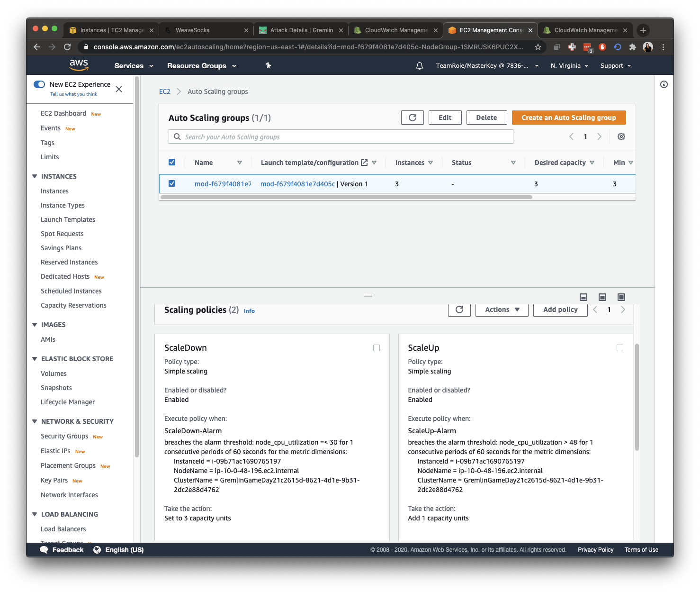This screenshot has height=592, width=700.
Task: Reload the page with the browser refresh icon
Action: (x=67, y=47)
